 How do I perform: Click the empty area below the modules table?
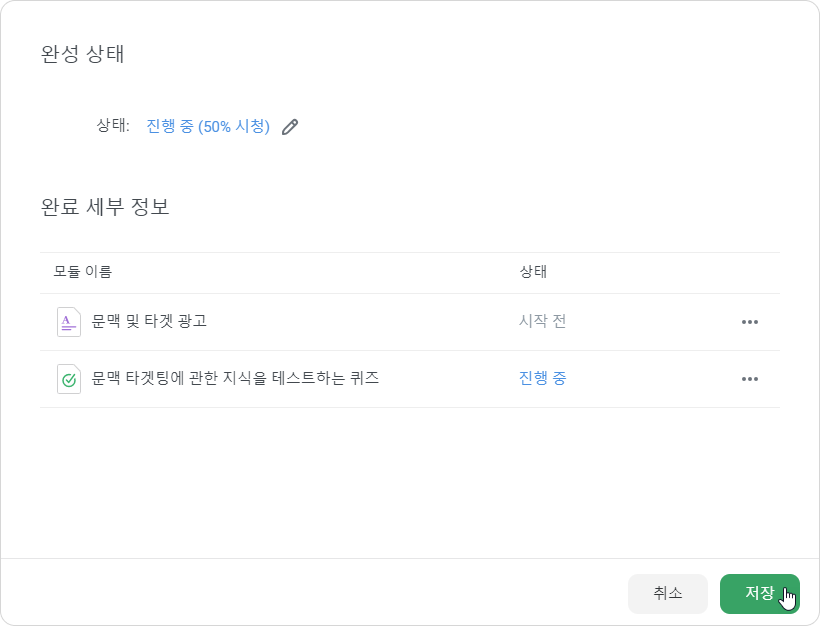coord(409,482)
